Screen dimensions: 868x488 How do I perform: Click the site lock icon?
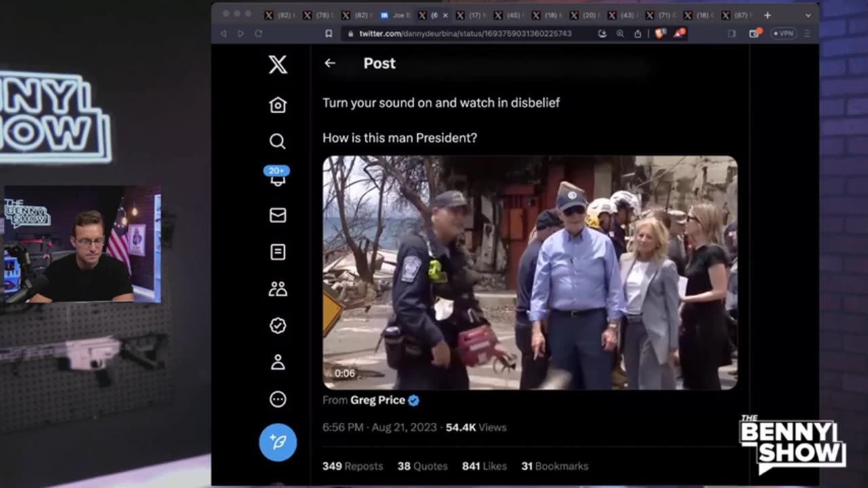pos(351,33)
